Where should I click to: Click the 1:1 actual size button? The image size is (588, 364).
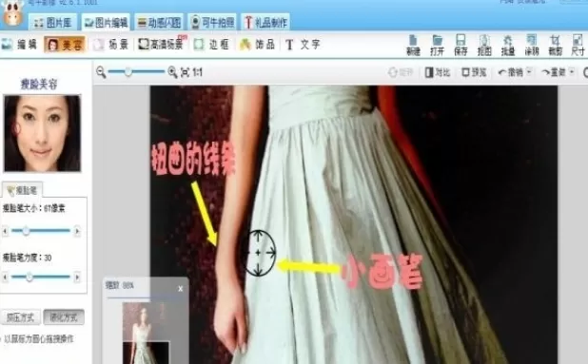[x=197, y=72]
